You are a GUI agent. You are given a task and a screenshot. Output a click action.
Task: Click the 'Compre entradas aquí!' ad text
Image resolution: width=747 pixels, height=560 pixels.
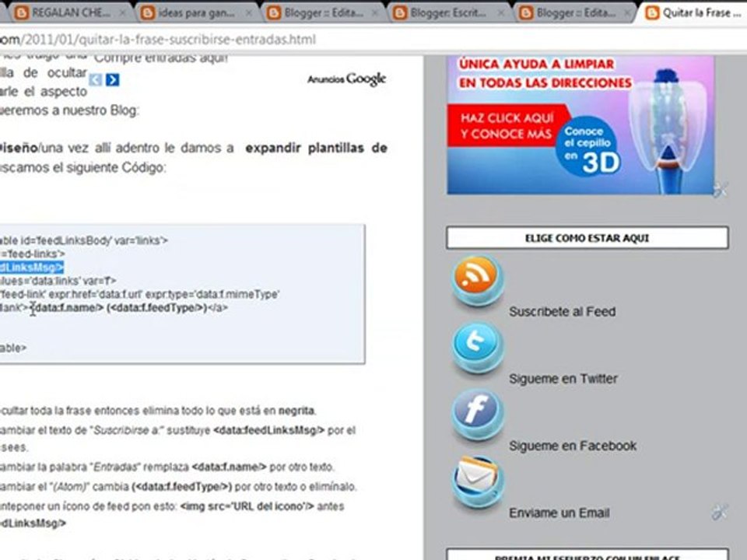coord(161,58)
